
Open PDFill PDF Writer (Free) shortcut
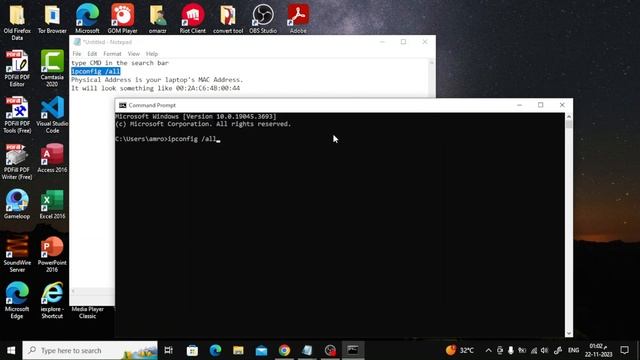tap(17, 161)
